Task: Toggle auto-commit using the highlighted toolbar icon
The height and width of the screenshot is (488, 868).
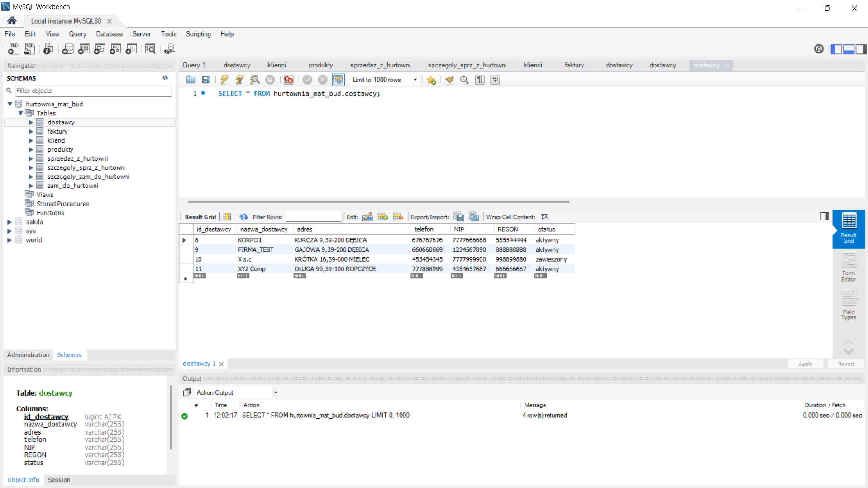Action: tap(338, 80)
